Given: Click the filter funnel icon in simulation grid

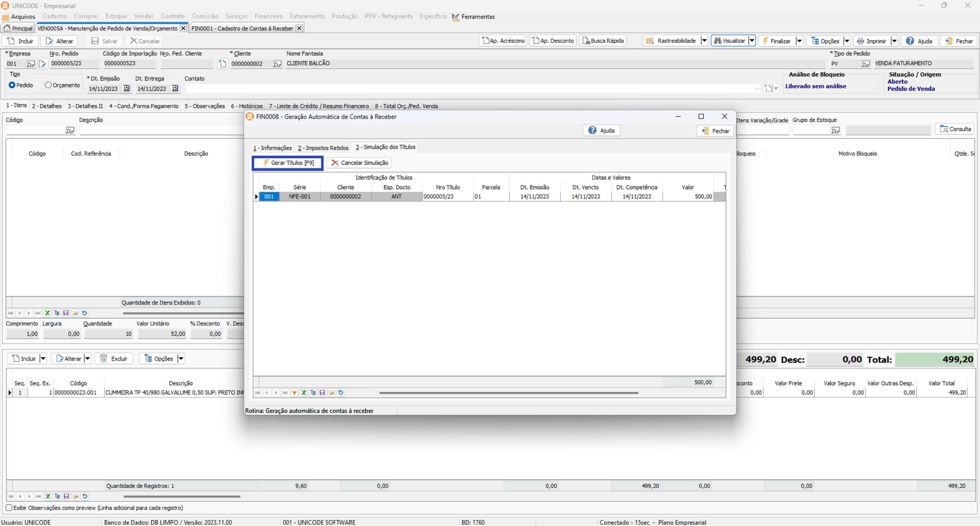Looking at the screenshot, I should [294, 393].
